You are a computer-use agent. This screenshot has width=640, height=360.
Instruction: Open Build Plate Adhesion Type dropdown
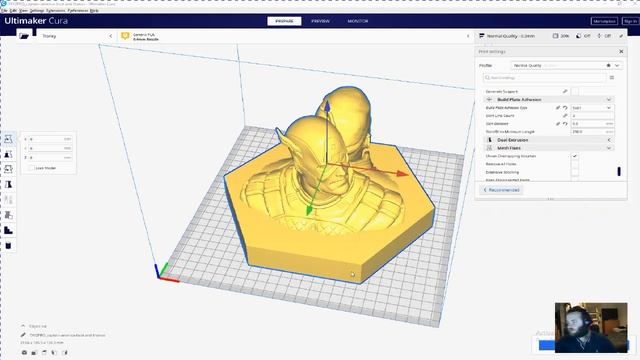point(592,108)
